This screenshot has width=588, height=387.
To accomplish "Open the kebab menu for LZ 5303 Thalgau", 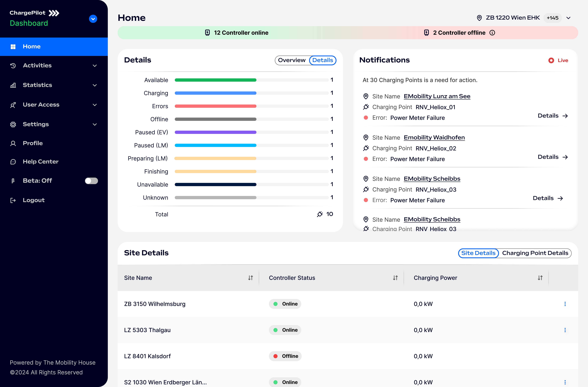I will [x=565, y=330].
